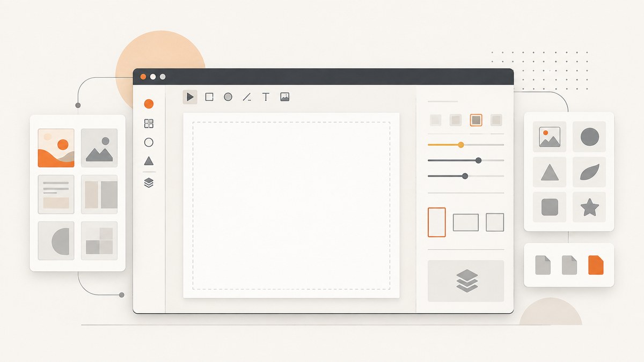Click the orange dot in the left sidebar
The image size is (644, 362).
tap(149, 104)
